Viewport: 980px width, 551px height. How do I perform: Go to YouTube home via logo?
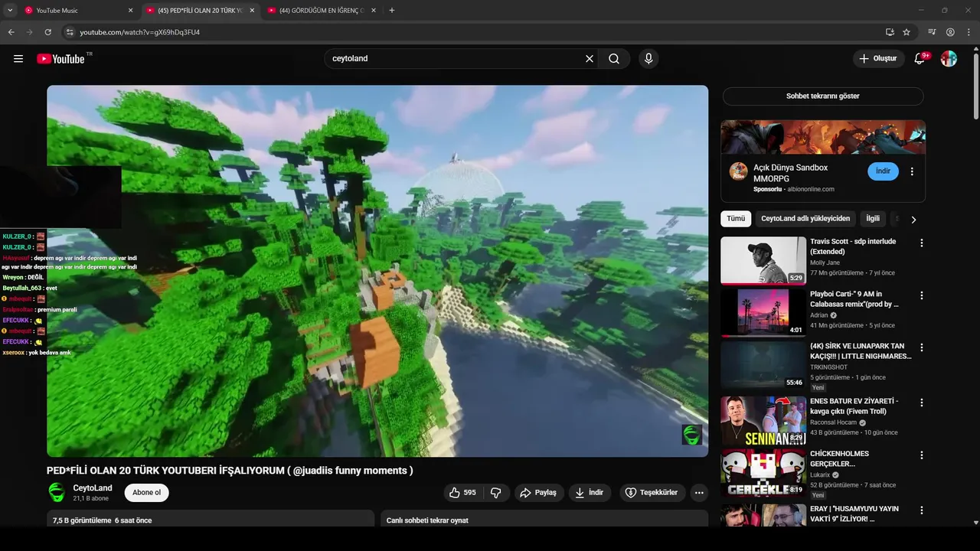tap(60, 59)
